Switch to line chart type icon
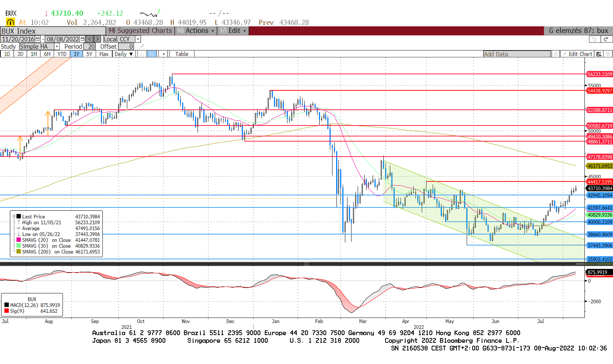Viewport: 613px width, 364px height. (x=142, y=54)
